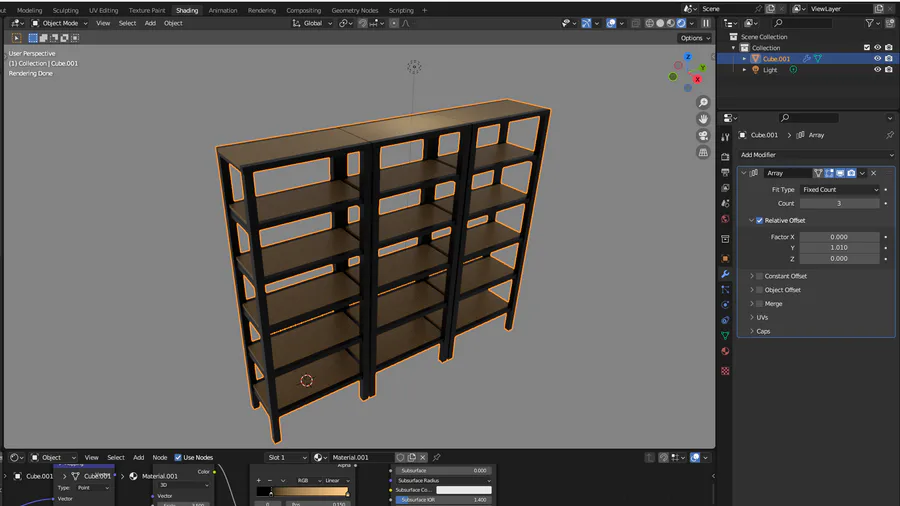Open the Object Mode dropdown
900x506 pixels.
click(59, 24)
